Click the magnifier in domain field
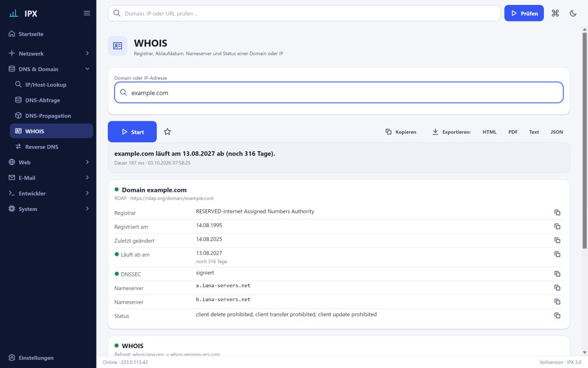The height and width of the screenshot is (368, 588). tap(124, 92)
